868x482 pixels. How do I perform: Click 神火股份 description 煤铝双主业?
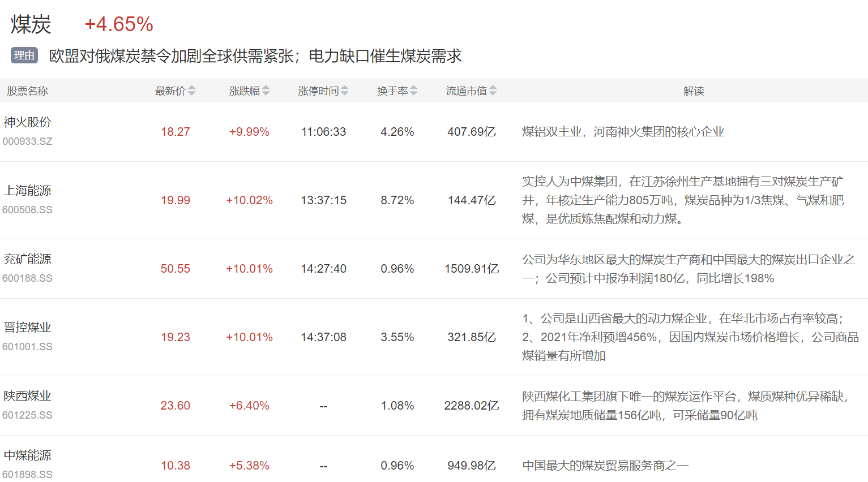click(x=623, y=132)
